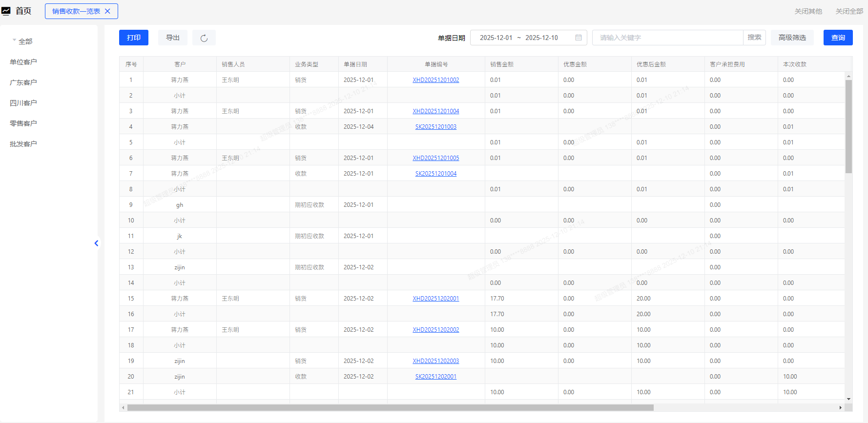Click 关闭其他 to close other tabs
Screen dimensions: 868x423
[x=808, y=11]
